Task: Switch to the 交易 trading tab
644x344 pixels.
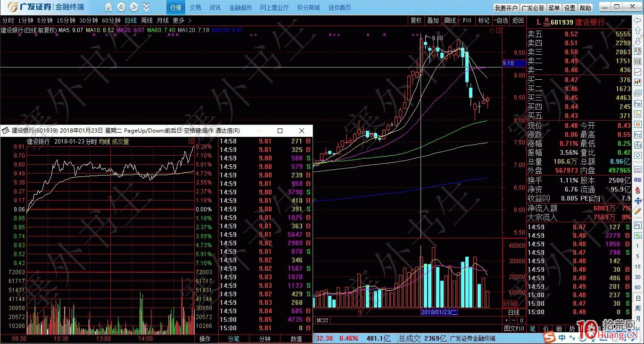Action: click(x=195, y=8)
